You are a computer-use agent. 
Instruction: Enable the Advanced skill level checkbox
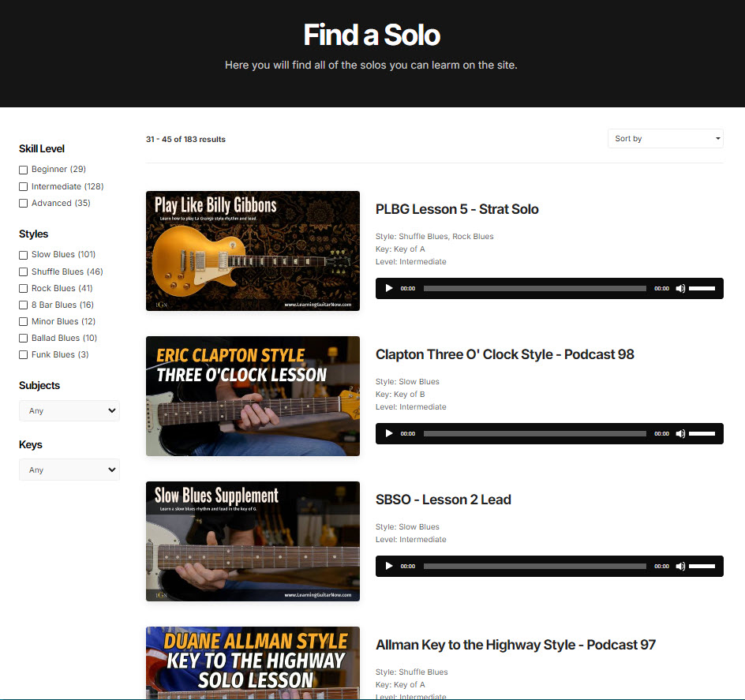[x=24, y=204]
